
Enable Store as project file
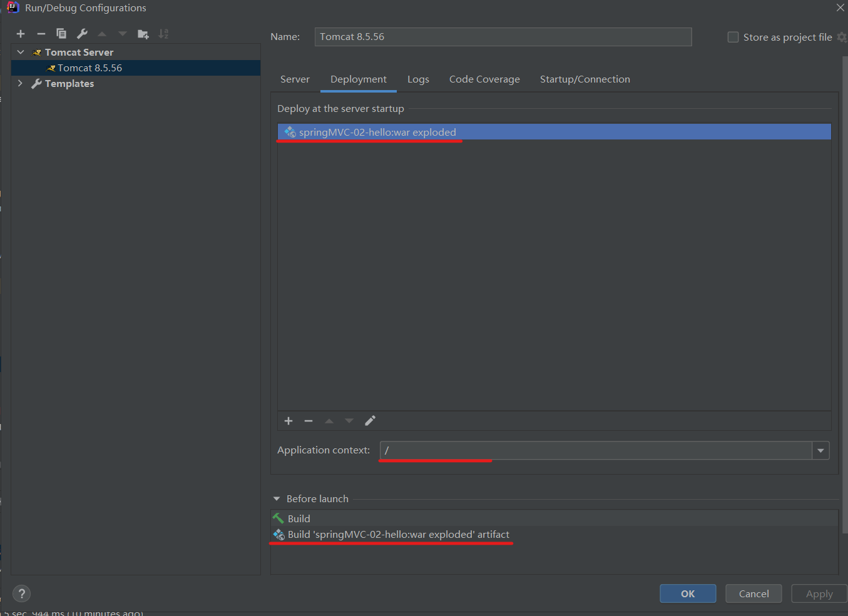[732, 37]
